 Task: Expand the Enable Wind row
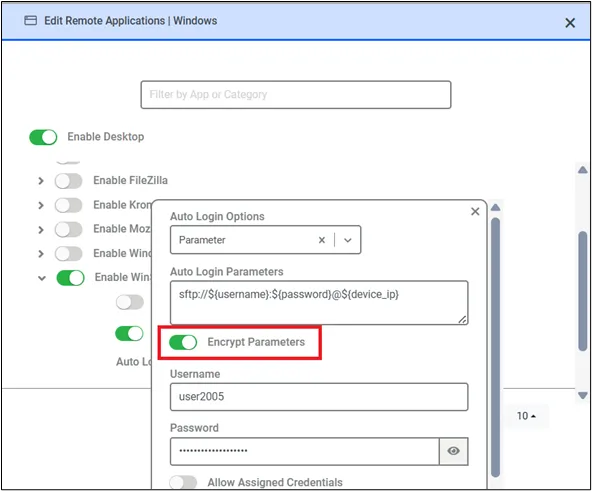[41, 254]
